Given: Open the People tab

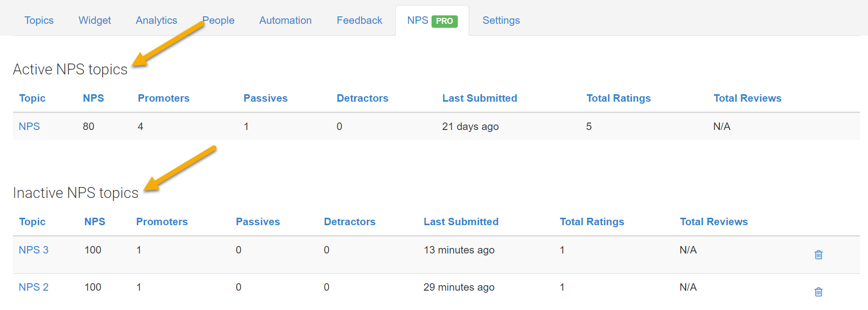Looking at the screenshot, I should [x=218, y=20].
